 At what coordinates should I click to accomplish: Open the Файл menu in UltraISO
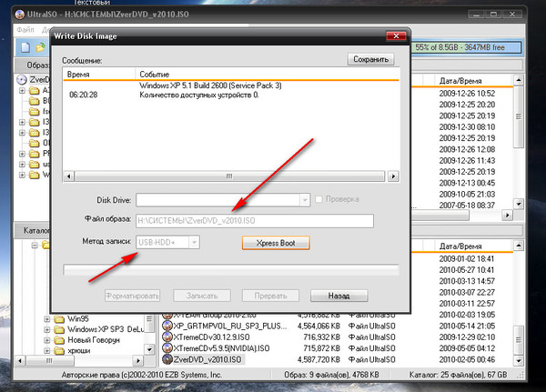tap(25, 30)
